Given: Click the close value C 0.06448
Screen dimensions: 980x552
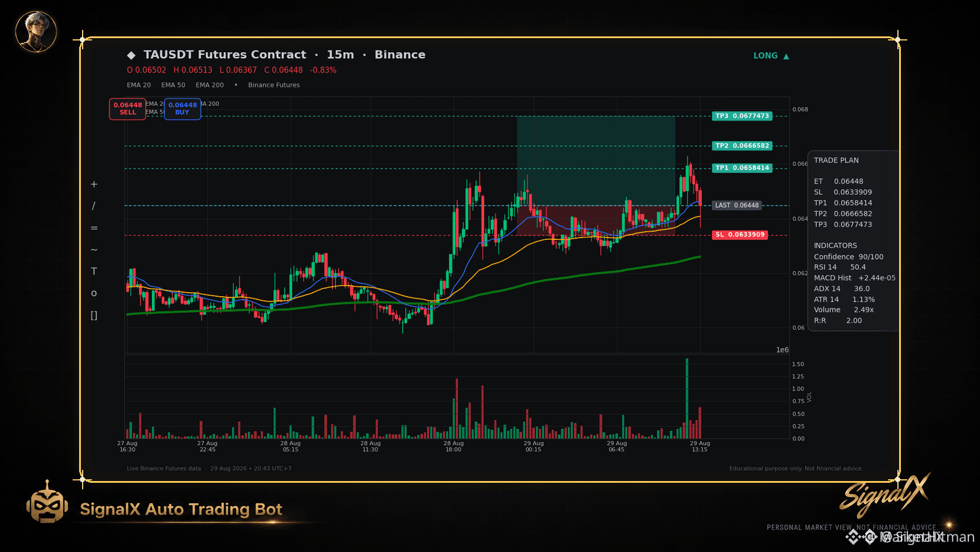Looking at the screenshot, I should (x=283, y=70).
